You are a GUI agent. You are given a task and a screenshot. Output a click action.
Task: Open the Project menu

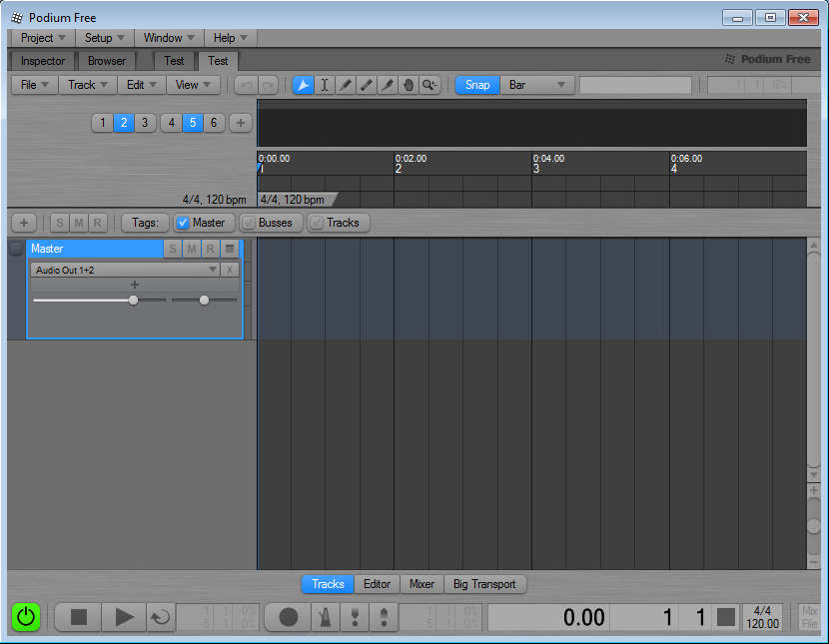pyautogui.click(x=43, y=38)
